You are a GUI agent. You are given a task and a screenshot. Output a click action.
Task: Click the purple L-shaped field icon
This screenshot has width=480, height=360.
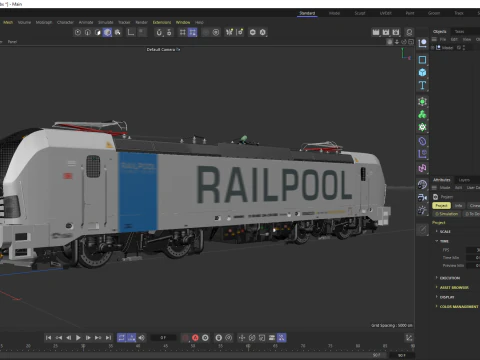(422, 154)
